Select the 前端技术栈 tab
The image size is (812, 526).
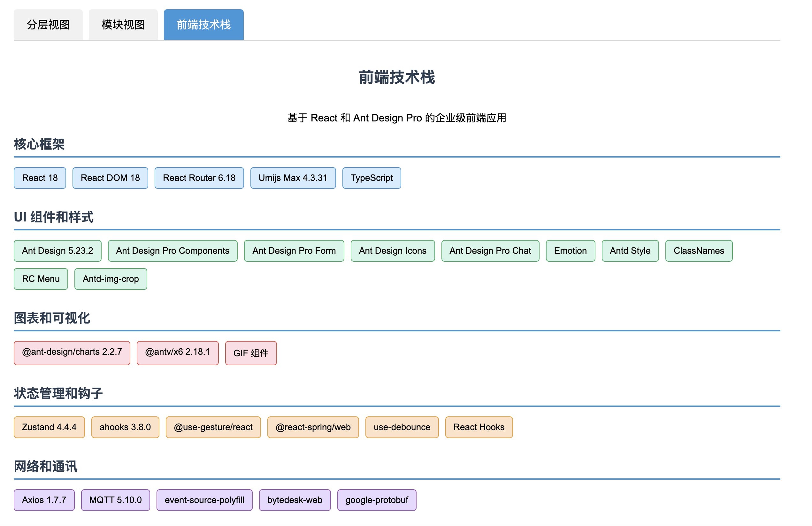click(203, 25)
